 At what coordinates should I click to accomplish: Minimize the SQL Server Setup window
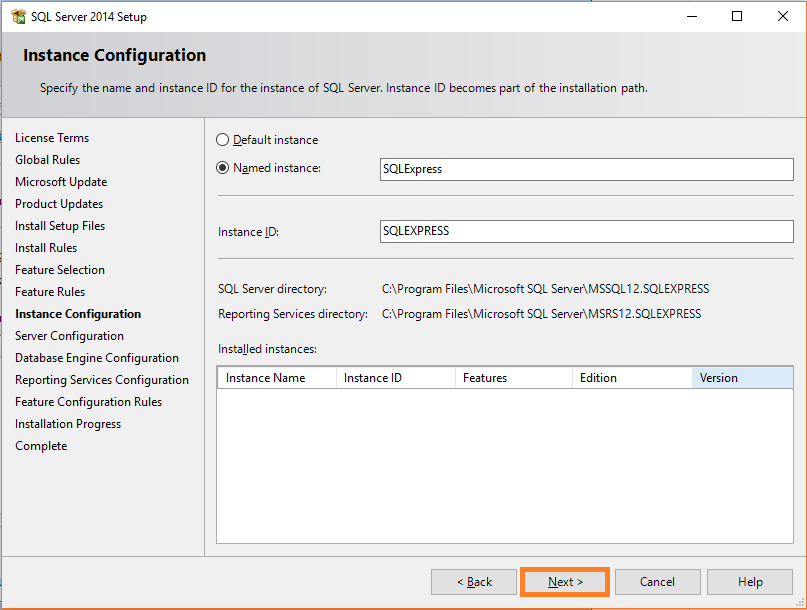click(x=692, y=16)
